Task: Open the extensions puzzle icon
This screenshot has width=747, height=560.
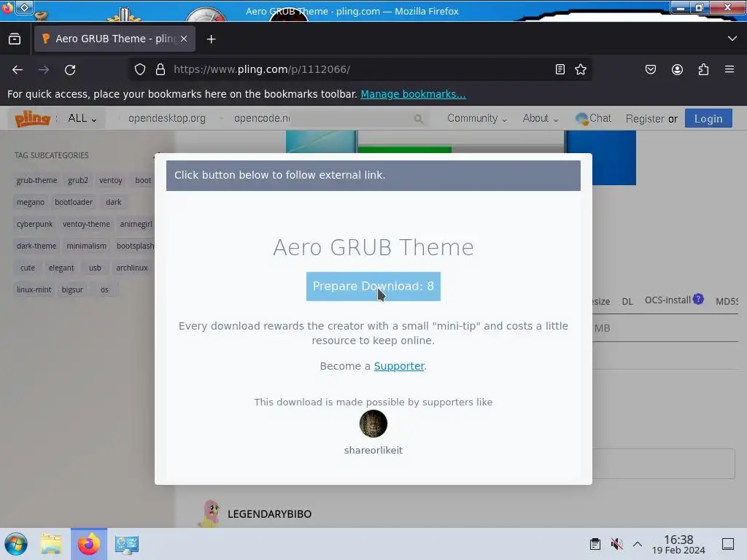Action: [x=703, y=69]
